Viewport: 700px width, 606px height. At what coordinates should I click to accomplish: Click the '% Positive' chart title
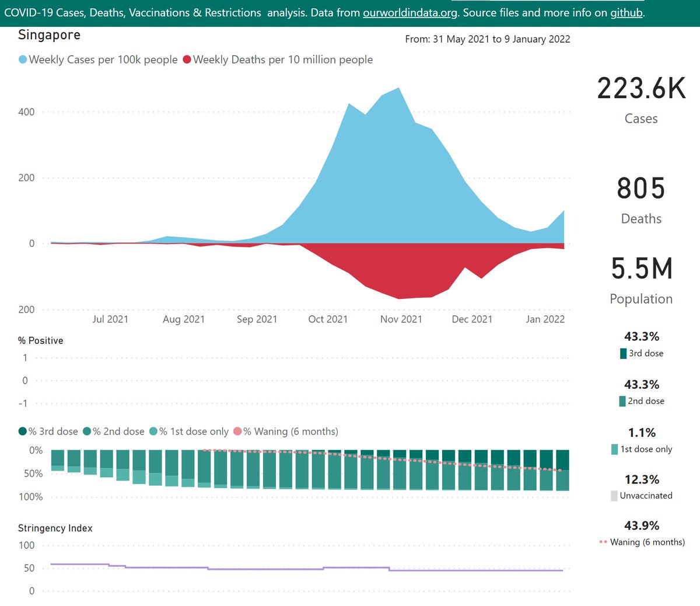[41, 340]
